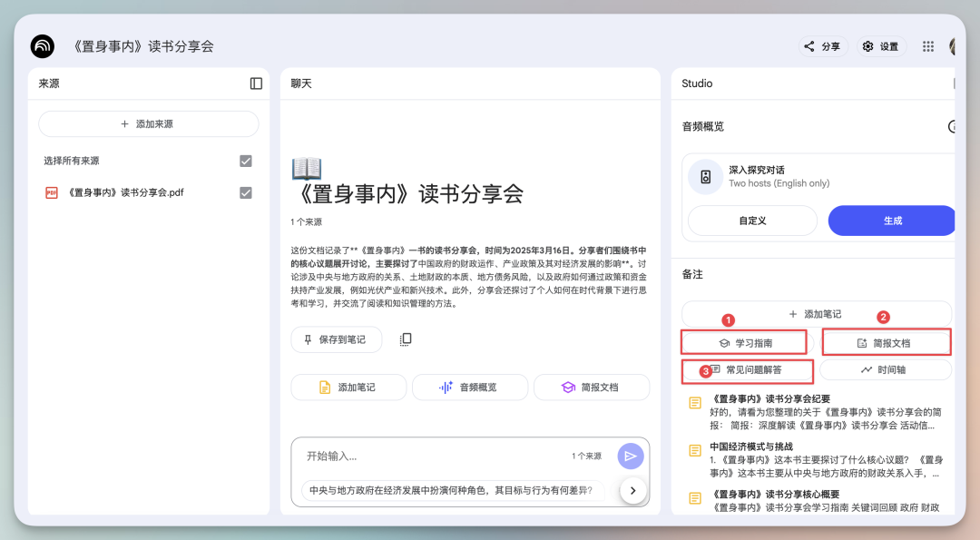Click the 1 source indicator in input box

586,457
